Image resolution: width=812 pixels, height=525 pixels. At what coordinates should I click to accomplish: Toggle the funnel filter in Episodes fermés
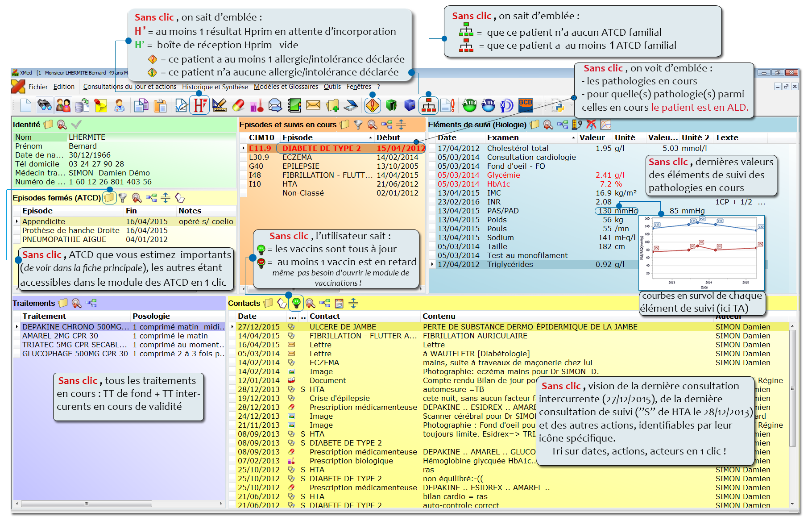click(x=123, y=198)
